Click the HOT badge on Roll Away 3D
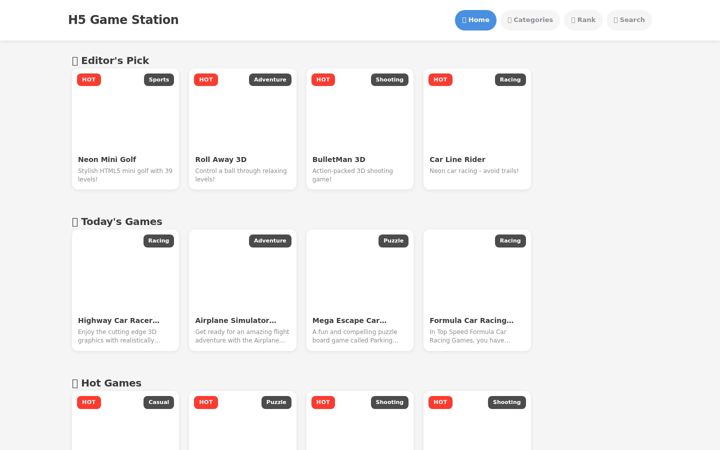The width and height of the screenshot is (720, 450). point(206,80)
